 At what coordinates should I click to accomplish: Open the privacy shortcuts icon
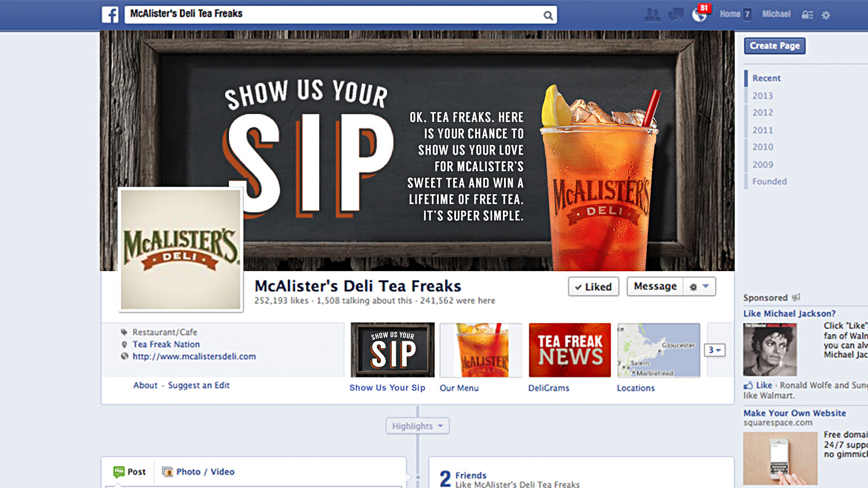(x=807, y=15)
